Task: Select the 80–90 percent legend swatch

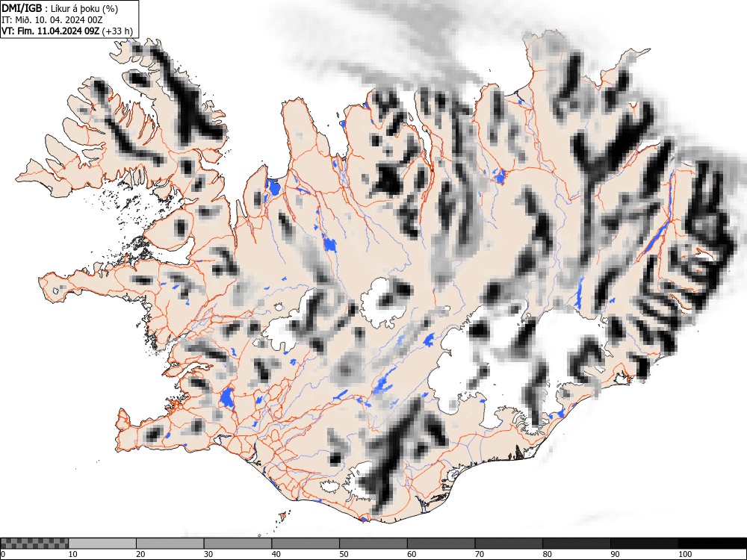Action: 576,544
